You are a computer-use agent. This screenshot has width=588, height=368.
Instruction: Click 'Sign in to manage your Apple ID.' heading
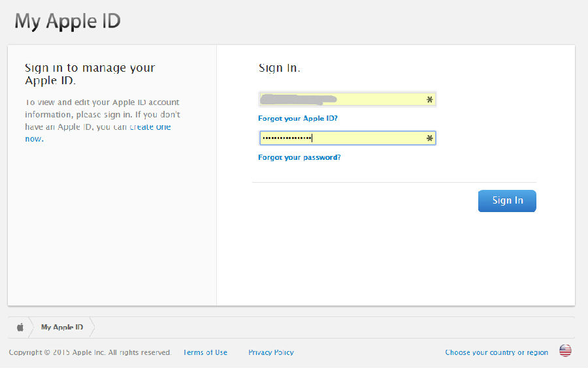pyautogui.click(x=90, y=74)
